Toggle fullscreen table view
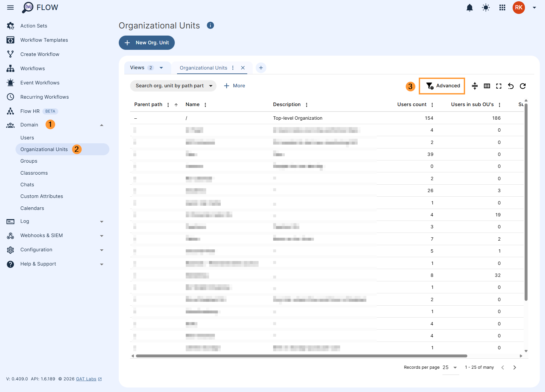545x392 pixels. (499, 86)
